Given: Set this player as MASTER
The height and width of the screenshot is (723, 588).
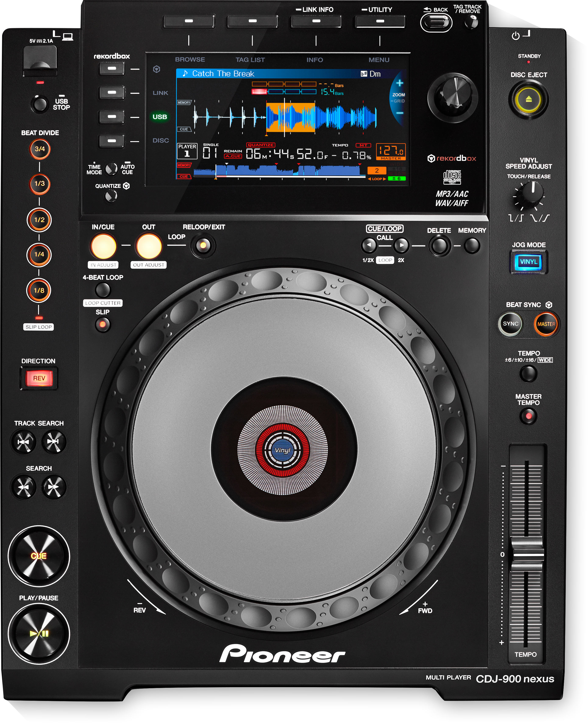Looking at the screenshot, I should pyautogui.click(x=546, y=324).
